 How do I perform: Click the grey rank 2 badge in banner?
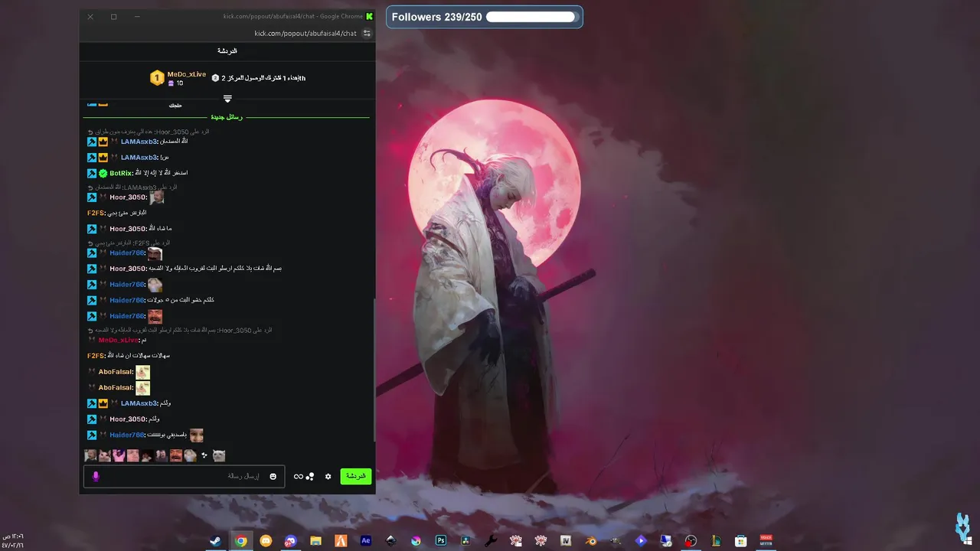point(215,78)
